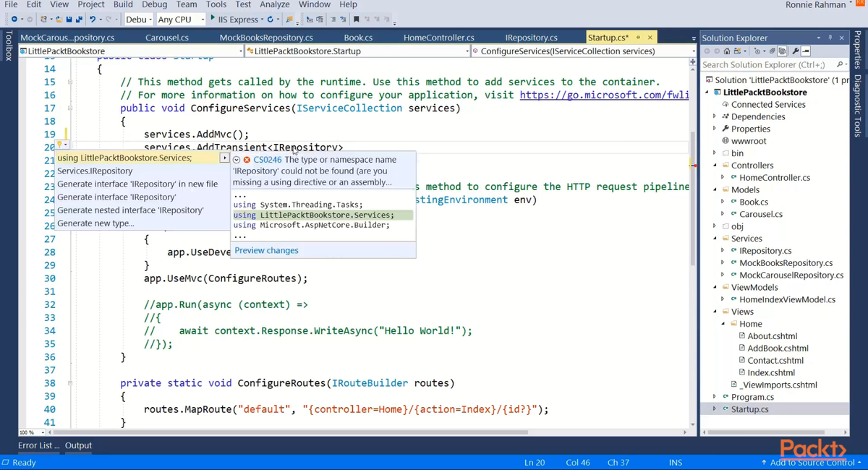Click the New Project toolbar icon
The height and width of the screenshot is (470, 868).
(44, 20)
